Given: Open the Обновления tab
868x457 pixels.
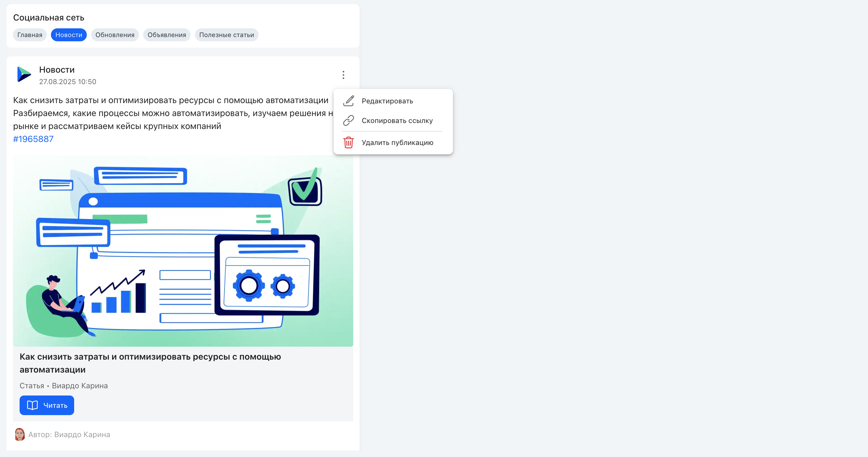Looking at the screenshot, I should tap(115, 35).
